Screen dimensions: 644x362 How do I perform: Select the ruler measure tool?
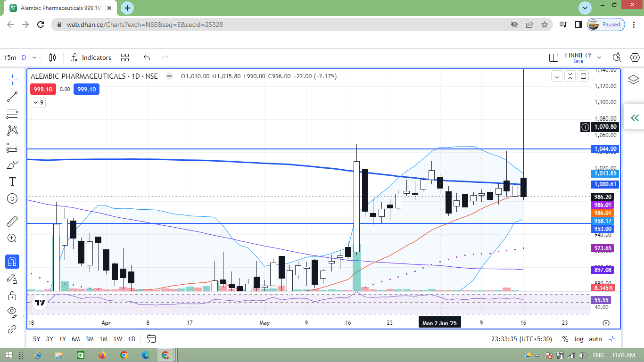click(x=12, y=221)
